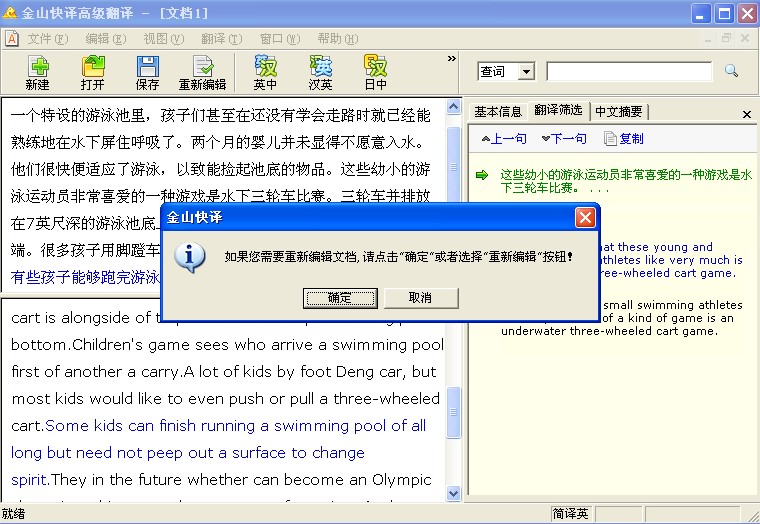Click the dialog information icon

pyautogui.click(x=190, y=257)
